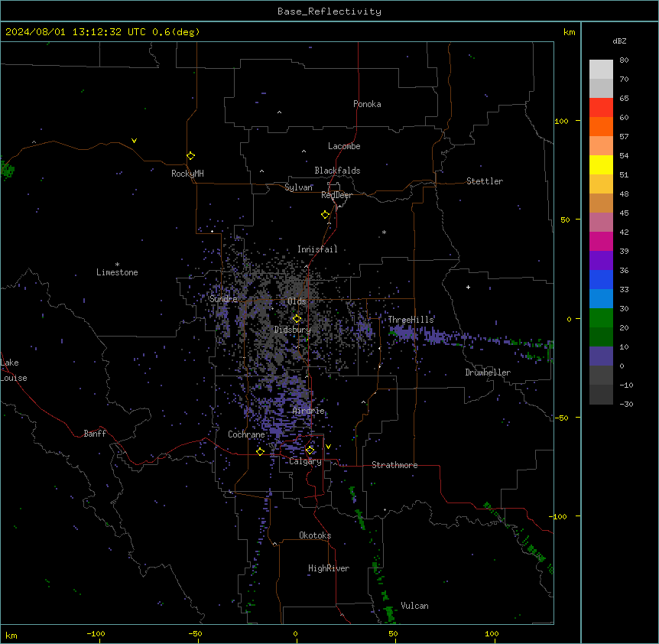Click the HighRiver label
The image size is (659, 644).
(329, 568)
